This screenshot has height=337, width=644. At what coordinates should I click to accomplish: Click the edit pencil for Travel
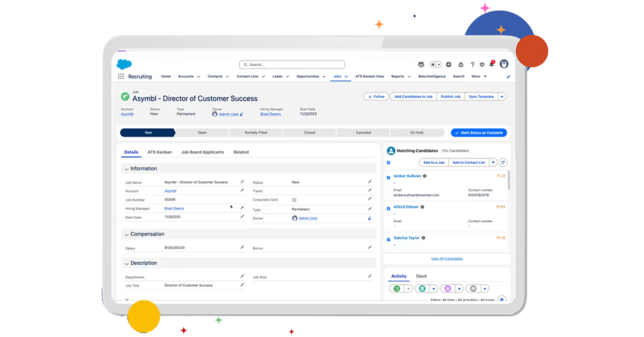(x=370, y=190)
